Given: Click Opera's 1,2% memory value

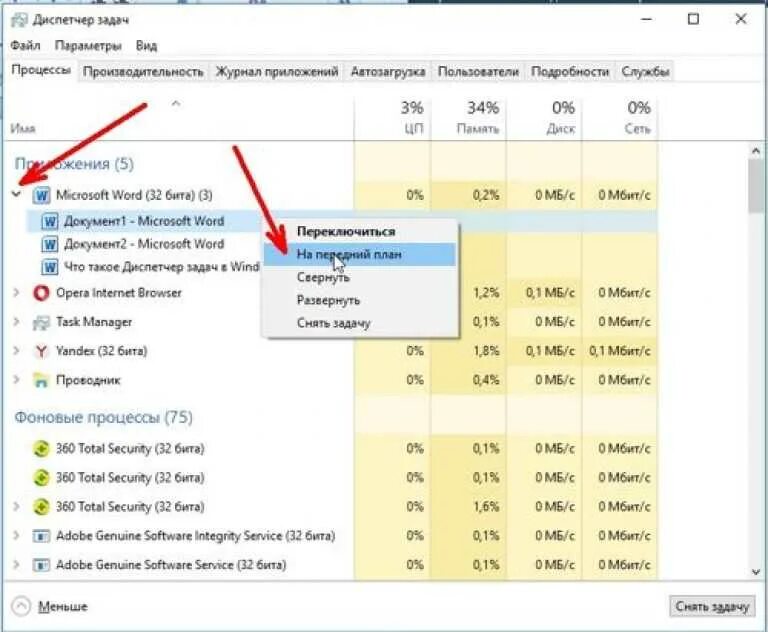Looking at the screenshot, I should pos(486,293).
